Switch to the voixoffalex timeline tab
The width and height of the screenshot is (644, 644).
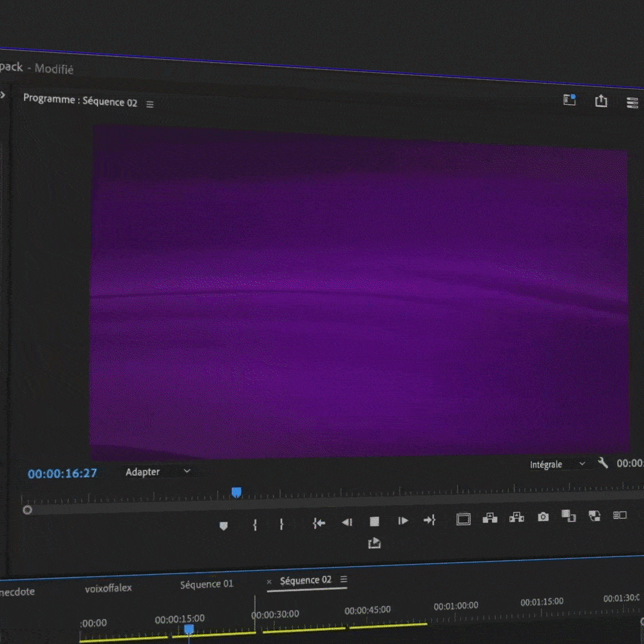point(109,588)
